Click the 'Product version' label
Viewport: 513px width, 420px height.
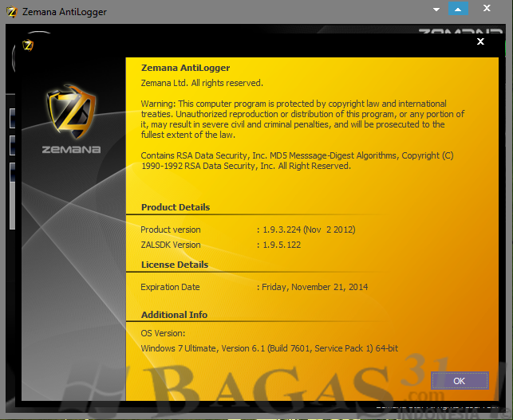(x=171, y=230)
